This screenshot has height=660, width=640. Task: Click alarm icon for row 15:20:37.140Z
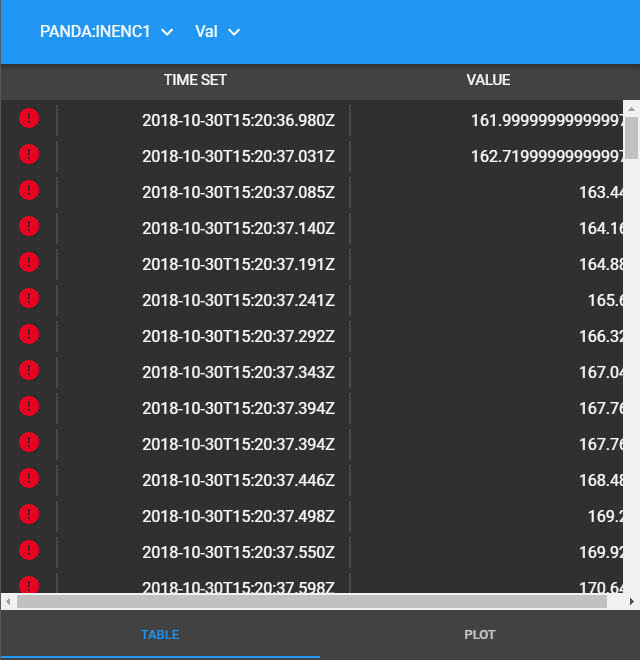point(29,227)
